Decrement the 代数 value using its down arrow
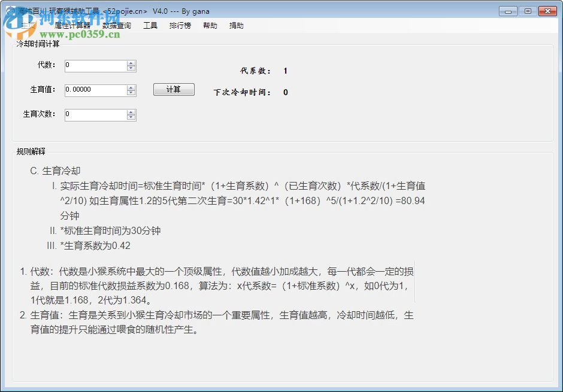This screenshot has height=392, width=563. coord(131,68)
